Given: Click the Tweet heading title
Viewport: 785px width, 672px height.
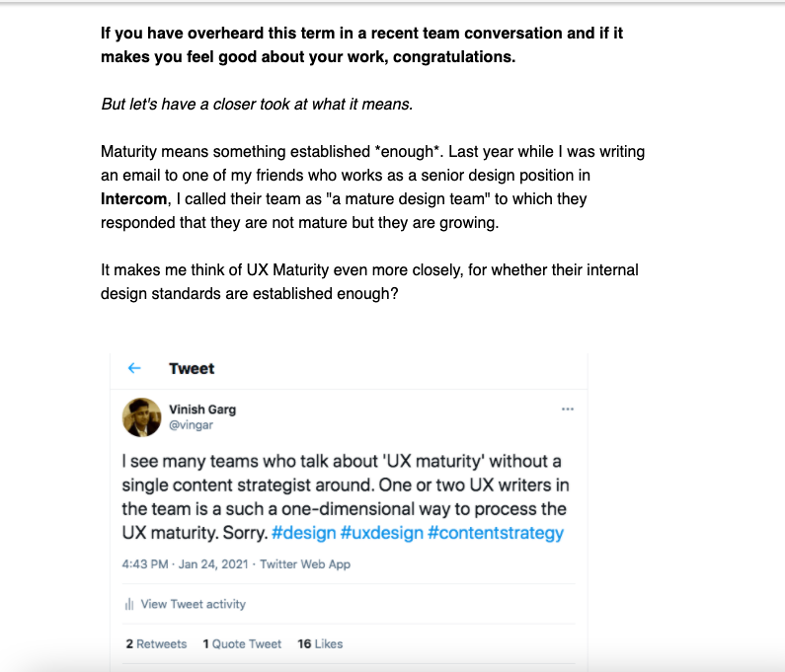Looking at the screenshot, I should [192, 368].
